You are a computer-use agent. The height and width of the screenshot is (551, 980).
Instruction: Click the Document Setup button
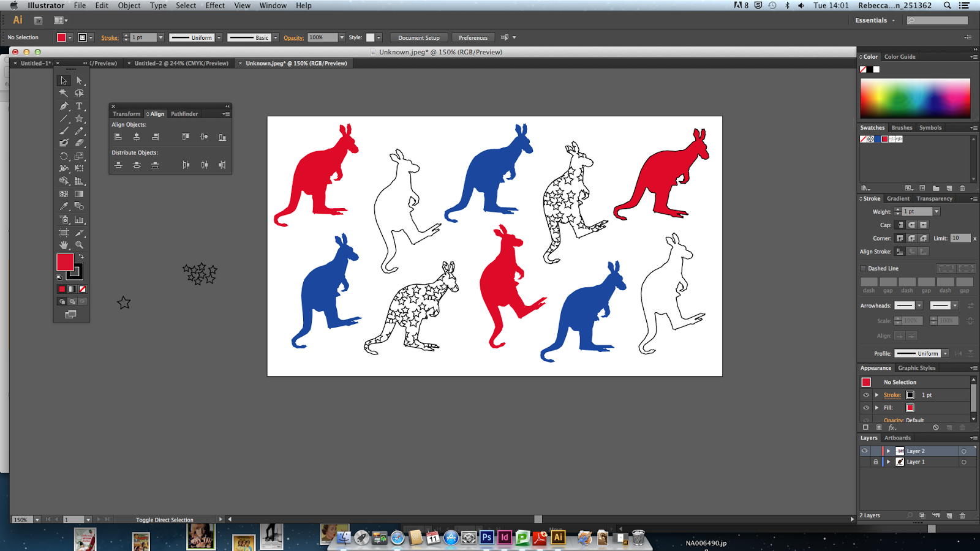pyautogui.click(x=418, y=37)
